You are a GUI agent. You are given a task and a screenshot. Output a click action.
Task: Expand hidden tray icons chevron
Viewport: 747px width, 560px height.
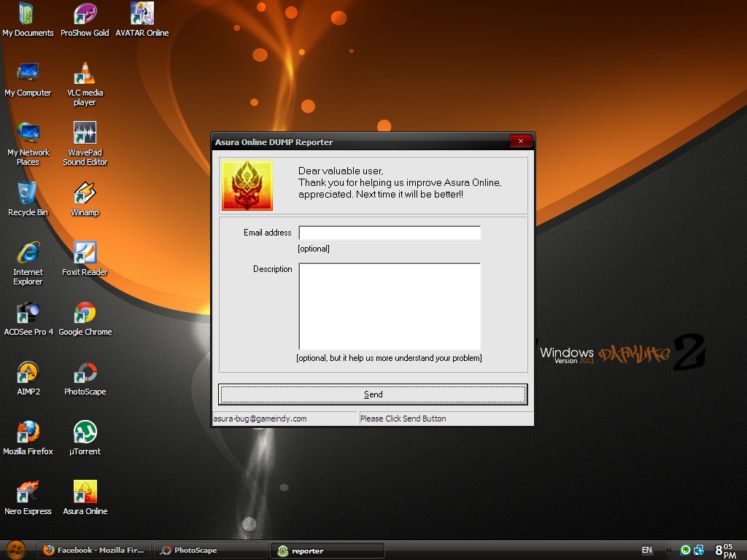[x=668, y=551]
